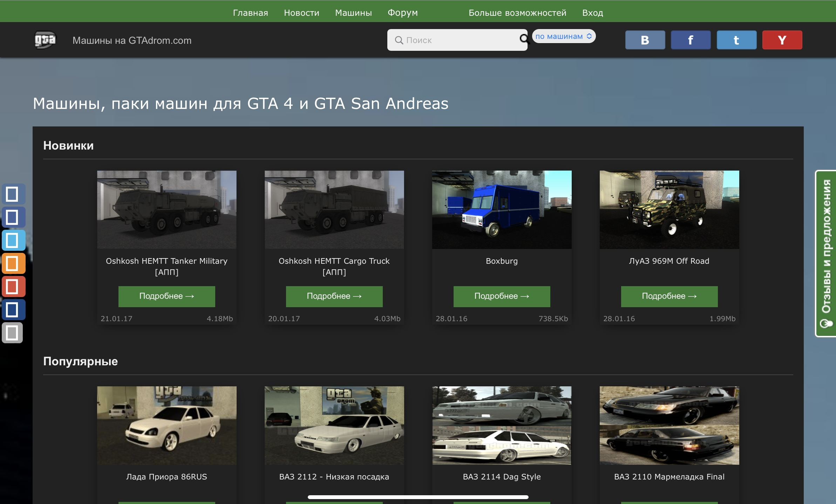The height and width of the screenshot is (504, 836).
Task: Click the '28.01.16' date on ЛуАЗ card
Action: point(619,319)
